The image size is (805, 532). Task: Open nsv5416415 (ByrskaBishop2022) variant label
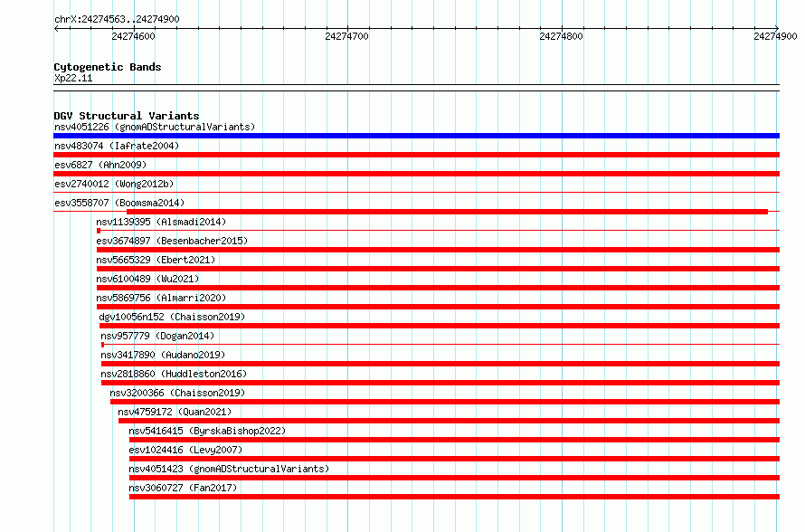pos(207,431)
